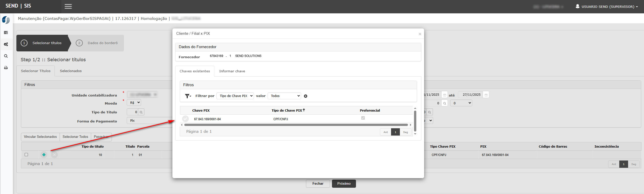Click the Próximo button
Image resolution: width=644 pixels, height=194 pixels.
point(344,184)
